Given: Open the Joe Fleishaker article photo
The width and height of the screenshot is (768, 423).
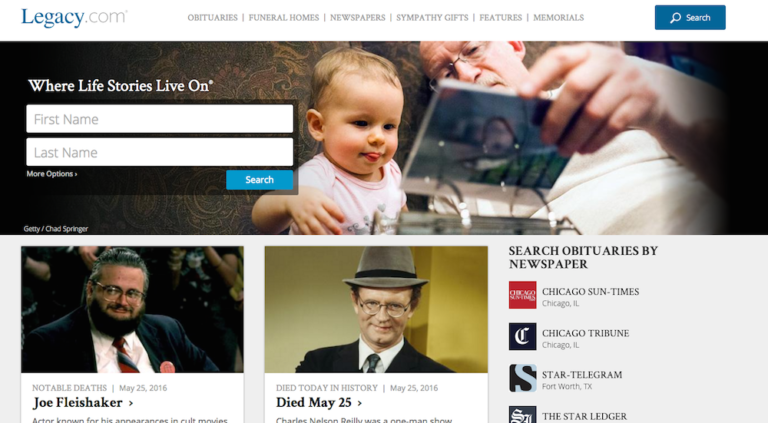Looking at the screenshot, I should 132,309.
